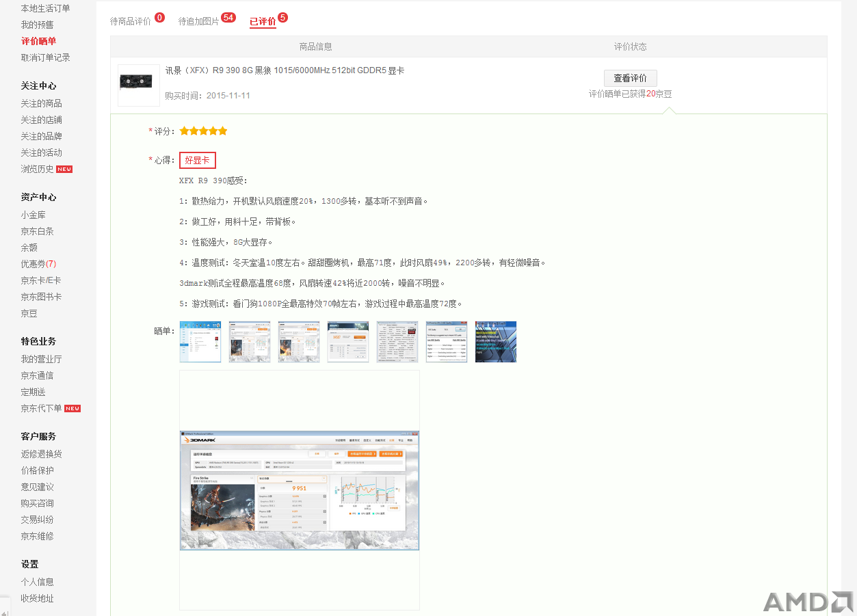Open 本地生活订单 in sidebar
Image resolution: width=857 pixels, height=616 pixels.
coord(45,8)
